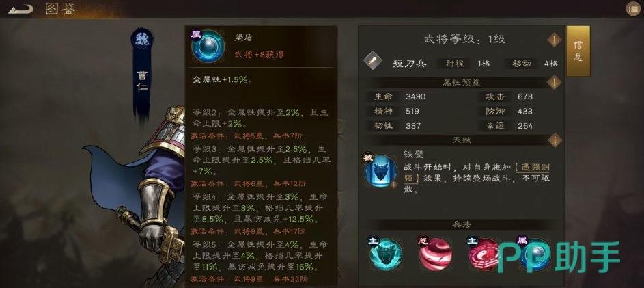
Task: Open info marker beside 武将等级
Action: 554,40
